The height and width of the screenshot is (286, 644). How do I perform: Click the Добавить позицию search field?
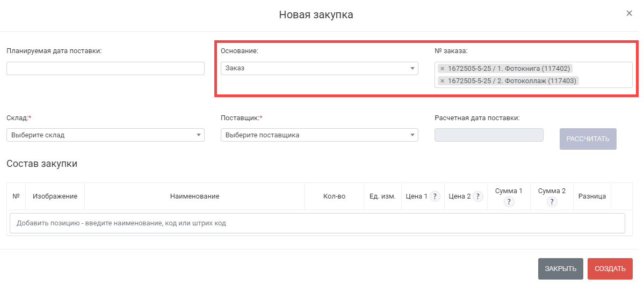tap(317, 223)
